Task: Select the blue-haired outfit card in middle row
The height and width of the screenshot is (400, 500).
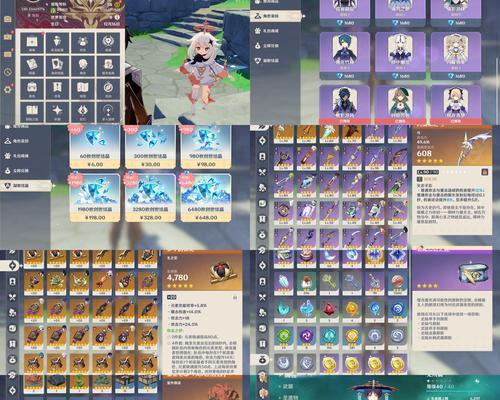Action: click(345, 56)
